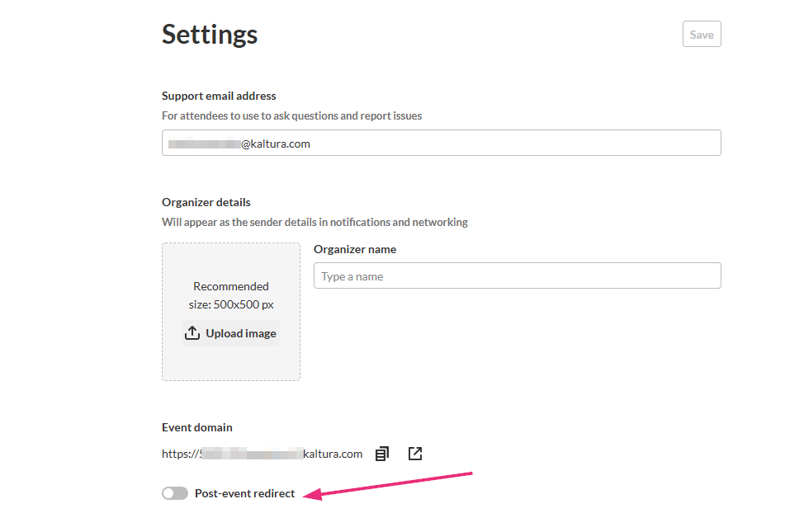Viewport: 785px width, 532px height.
Task: Click the recommended size 500x500 text
Action: 231,295
